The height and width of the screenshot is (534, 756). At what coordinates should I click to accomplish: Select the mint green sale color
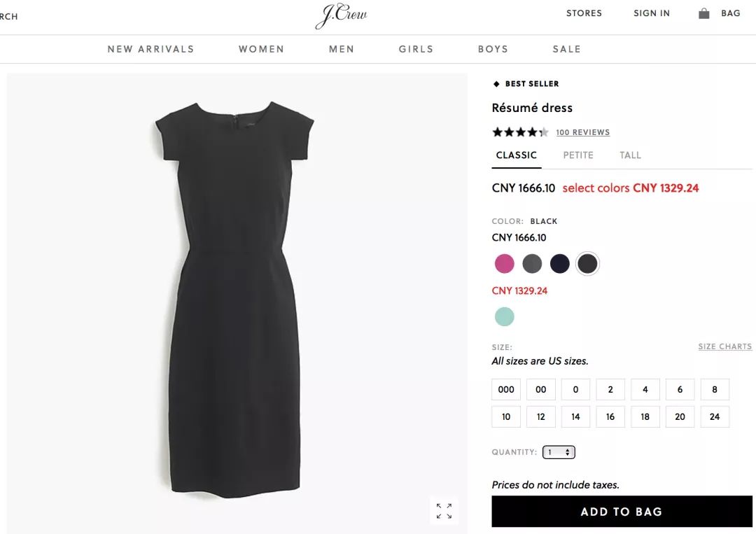[x=504, y=317]
